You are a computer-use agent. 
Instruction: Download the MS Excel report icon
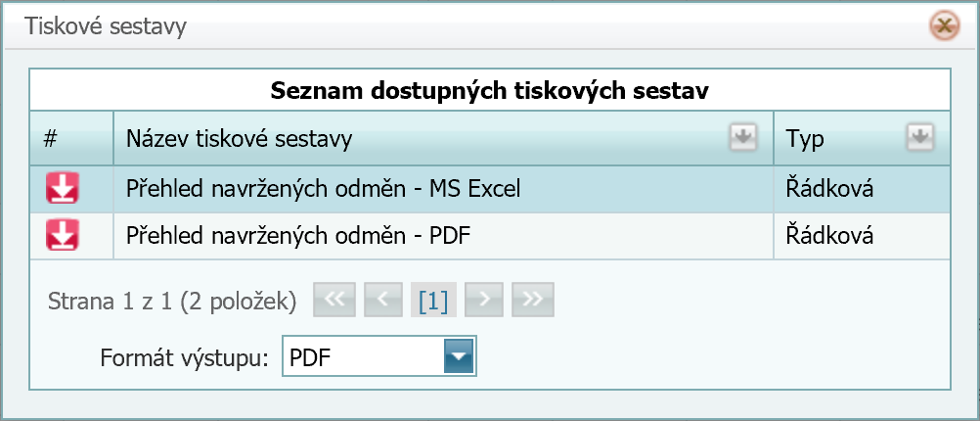(x=63, y=188)
